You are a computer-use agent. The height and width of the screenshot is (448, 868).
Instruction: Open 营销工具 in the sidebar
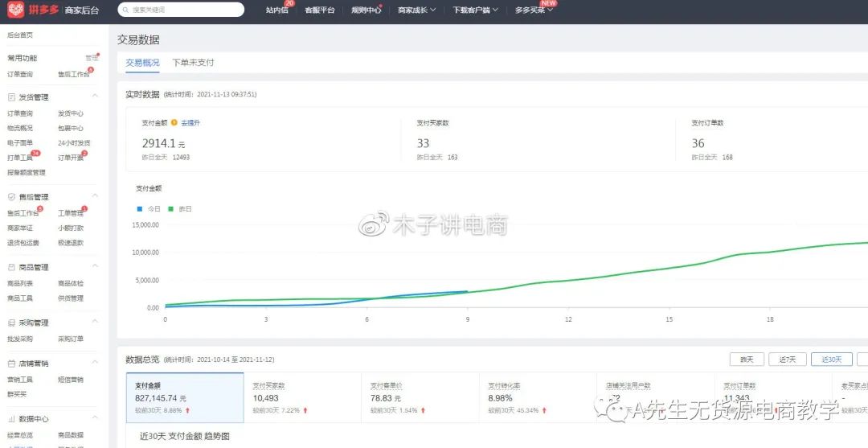(x=20, y=380)
